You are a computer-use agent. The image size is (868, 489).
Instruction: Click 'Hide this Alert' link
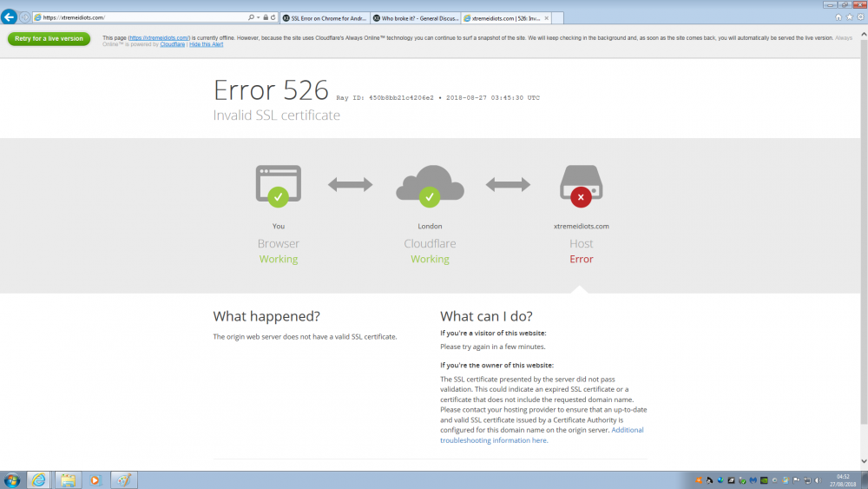click(x=207, y=44)
